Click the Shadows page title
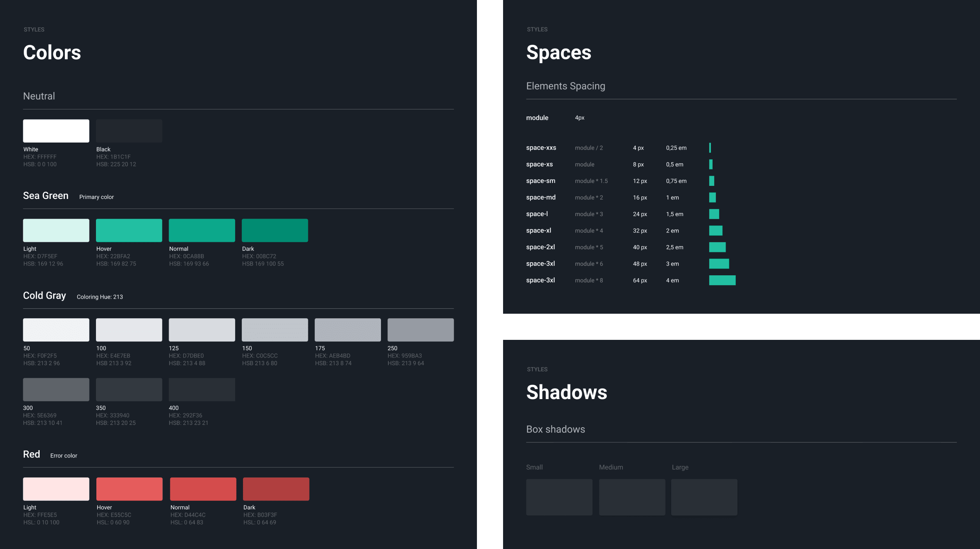 (x=567, y=392)
